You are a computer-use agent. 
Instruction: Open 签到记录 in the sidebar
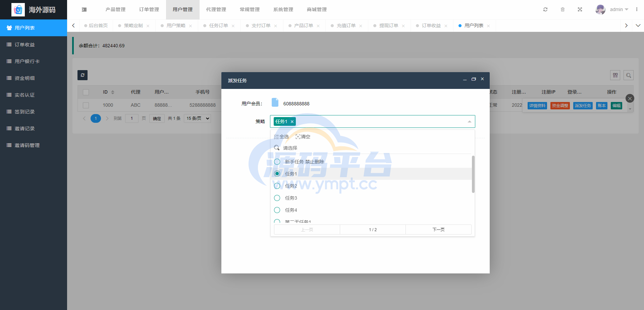coord(34,112)
